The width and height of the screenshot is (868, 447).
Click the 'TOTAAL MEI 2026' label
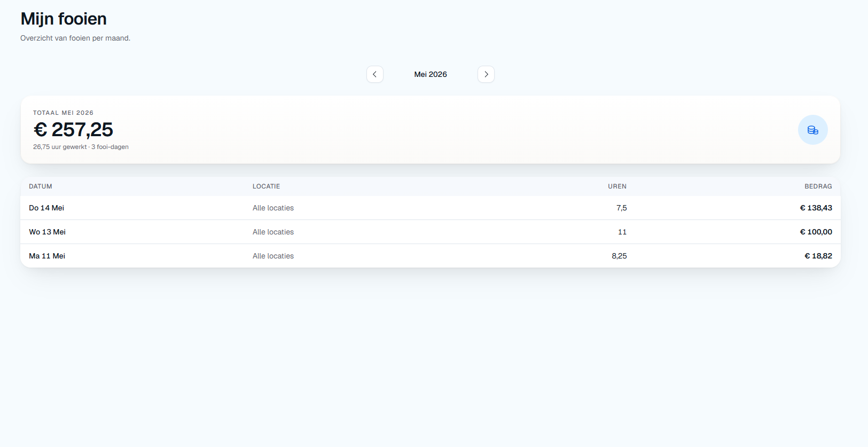point(63,113)
